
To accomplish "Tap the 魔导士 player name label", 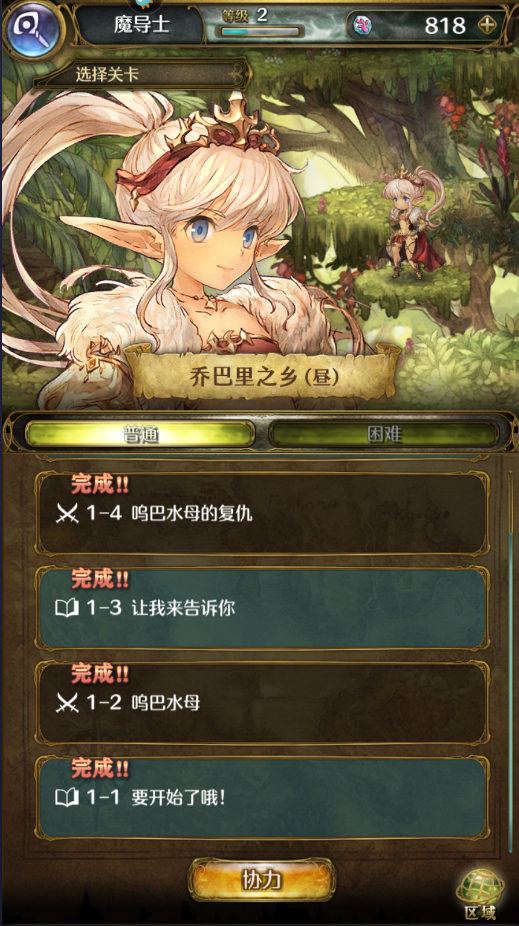I will [x=142, y=25].
